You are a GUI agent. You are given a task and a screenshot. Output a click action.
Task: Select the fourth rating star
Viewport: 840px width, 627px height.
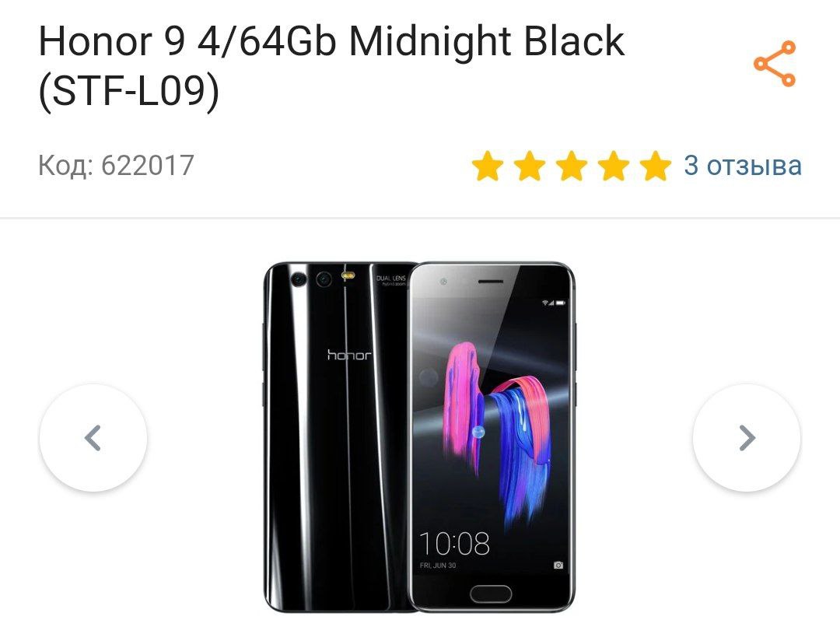click(x=614, y=166)
